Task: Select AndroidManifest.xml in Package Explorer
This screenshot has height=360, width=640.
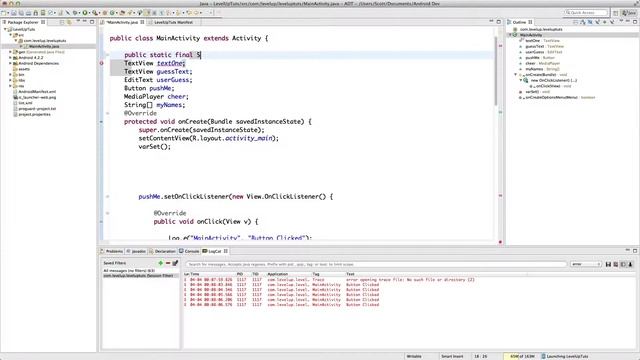Action: point(37,92)
